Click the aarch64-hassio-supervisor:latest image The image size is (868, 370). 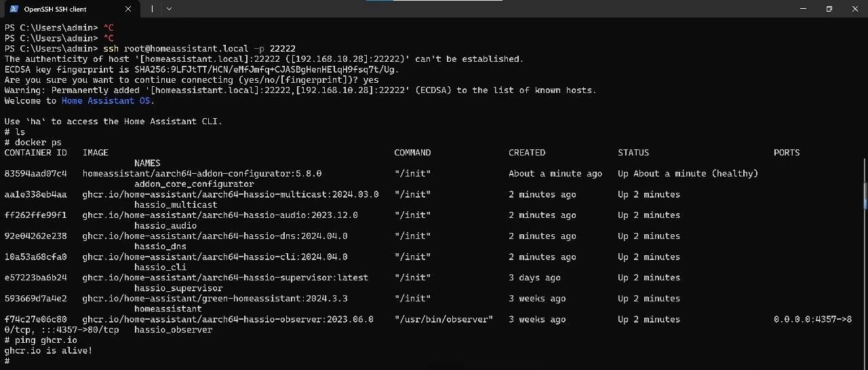coord(225,278)
